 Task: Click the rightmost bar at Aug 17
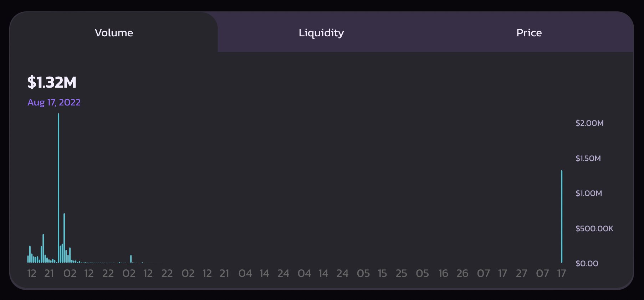[x=562, y=217]
